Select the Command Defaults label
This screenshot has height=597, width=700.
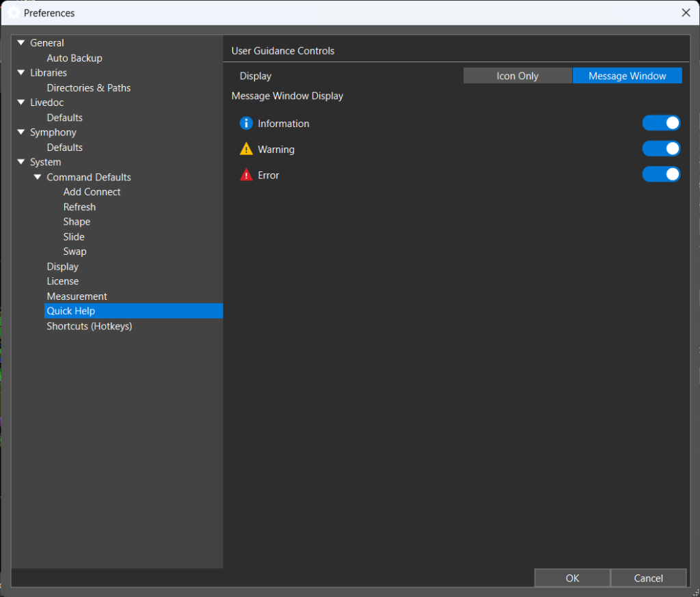coord(89,177)
